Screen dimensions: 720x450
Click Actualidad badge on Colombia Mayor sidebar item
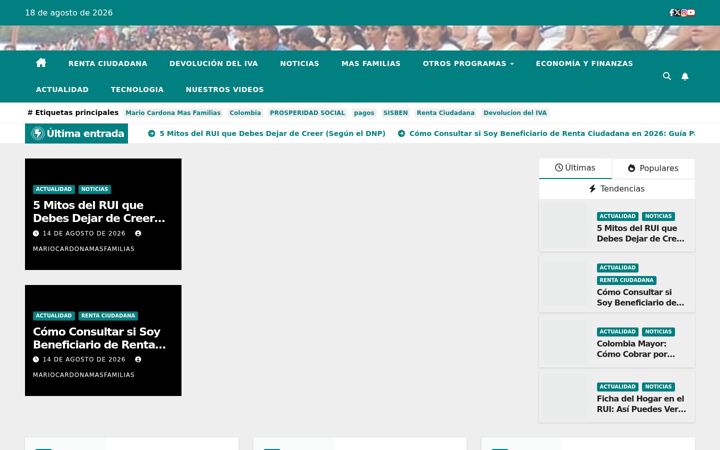pyautogui.click(x=618, y=332)
